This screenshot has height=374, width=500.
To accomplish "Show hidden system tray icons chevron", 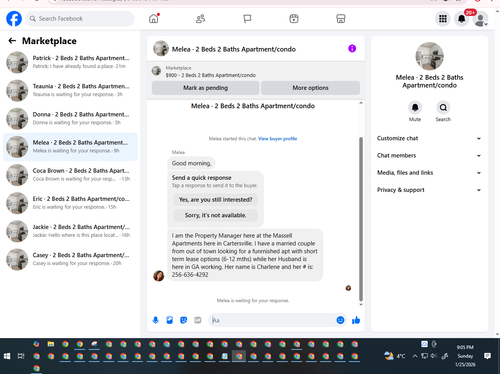I will pyautogui.click(x=415, y=356).
